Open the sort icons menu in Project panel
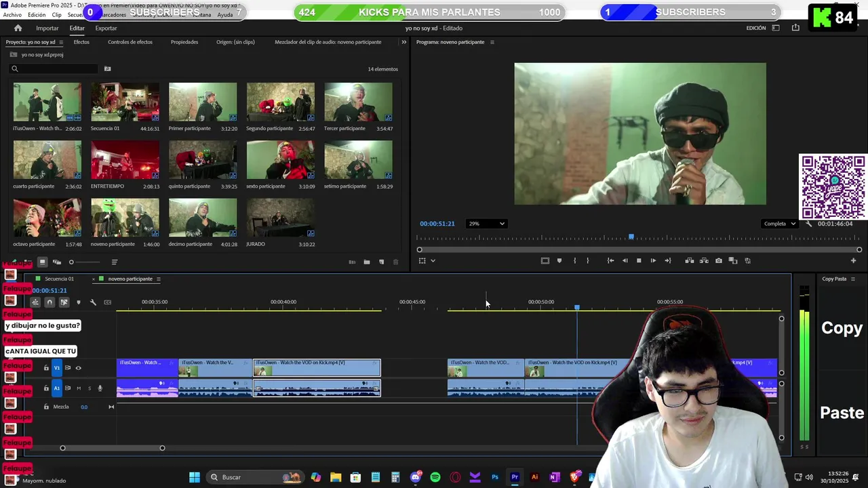Screen dimensions: 868x488 pyautogui.click(x=114, y=262)
